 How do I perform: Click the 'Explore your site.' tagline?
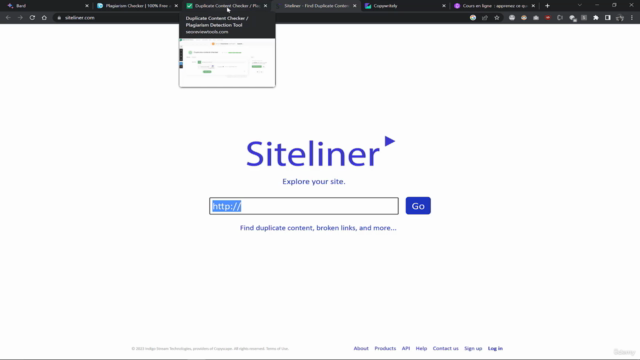[x=313, y=181]
